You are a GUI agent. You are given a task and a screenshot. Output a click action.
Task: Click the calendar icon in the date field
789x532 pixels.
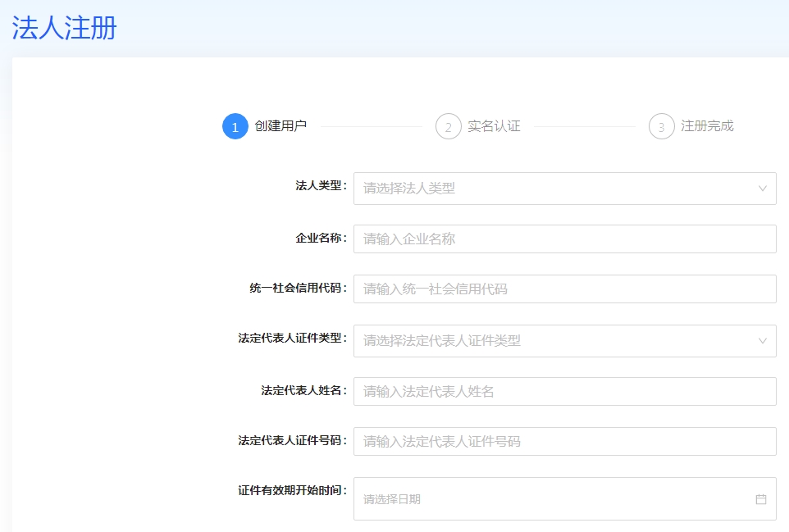pyautogui.click(x=761, y=499)
